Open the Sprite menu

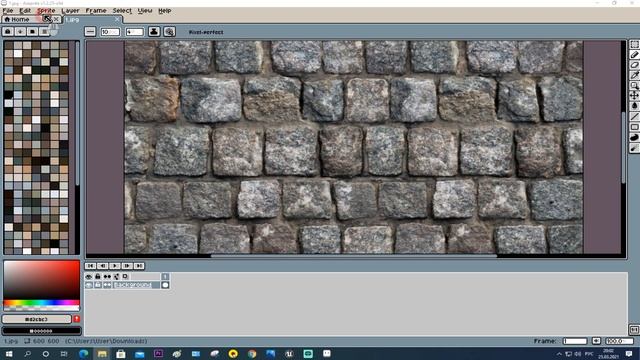pos(46,11)
